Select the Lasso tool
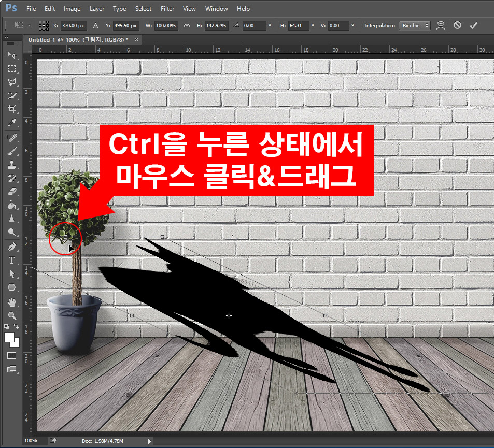Viewport: 494px width, 448px height. coord(12,82)
